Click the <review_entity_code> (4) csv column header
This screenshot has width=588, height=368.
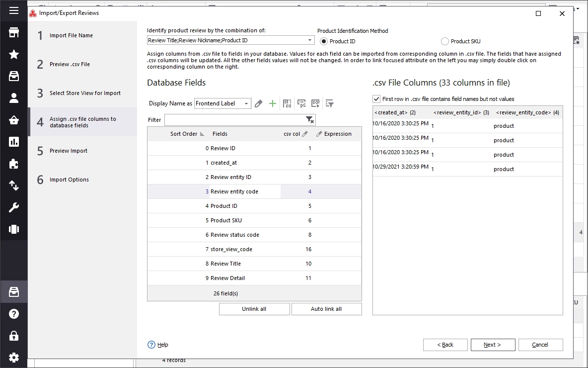(x=527, y=113)
